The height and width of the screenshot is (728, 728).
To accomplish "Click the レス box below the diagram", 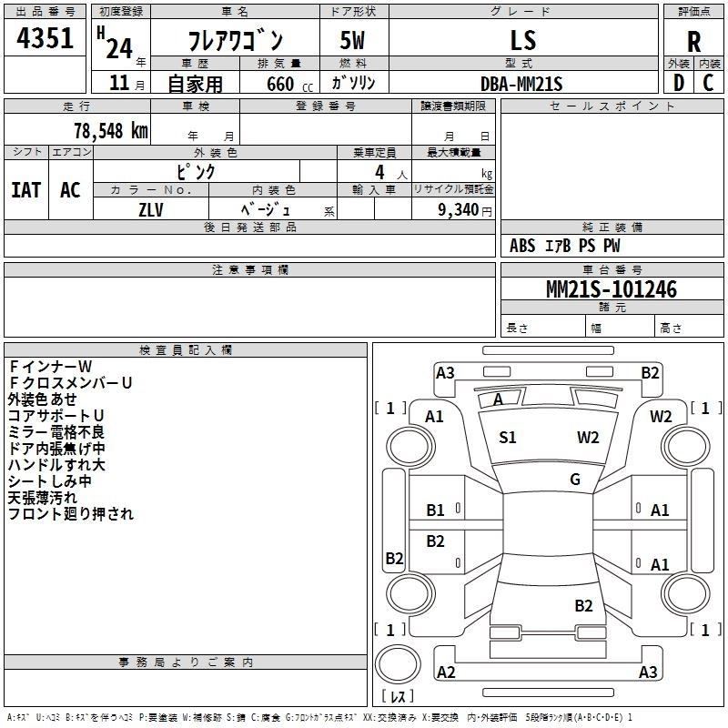I will point(397,697).
